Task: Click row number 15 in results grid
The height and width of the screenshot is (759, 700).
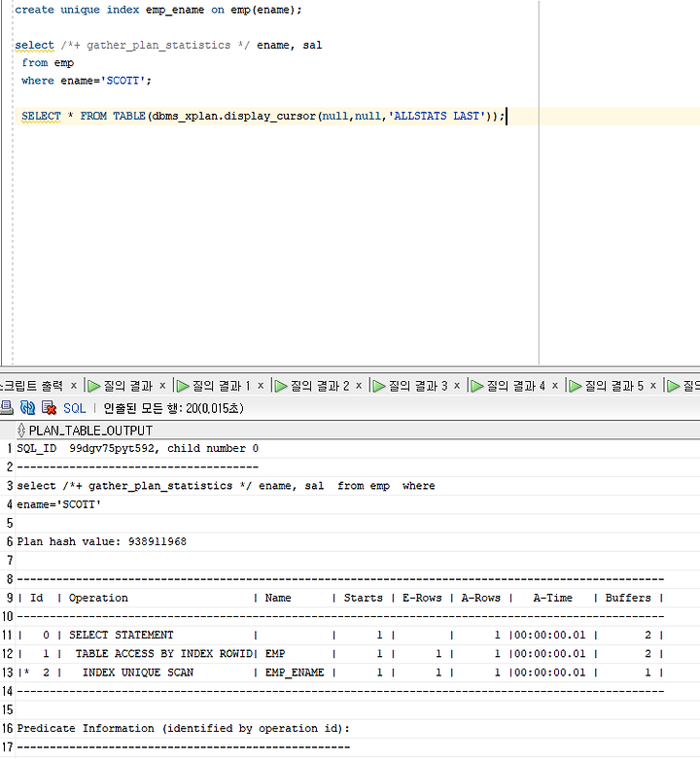Action: coord(8,710)
